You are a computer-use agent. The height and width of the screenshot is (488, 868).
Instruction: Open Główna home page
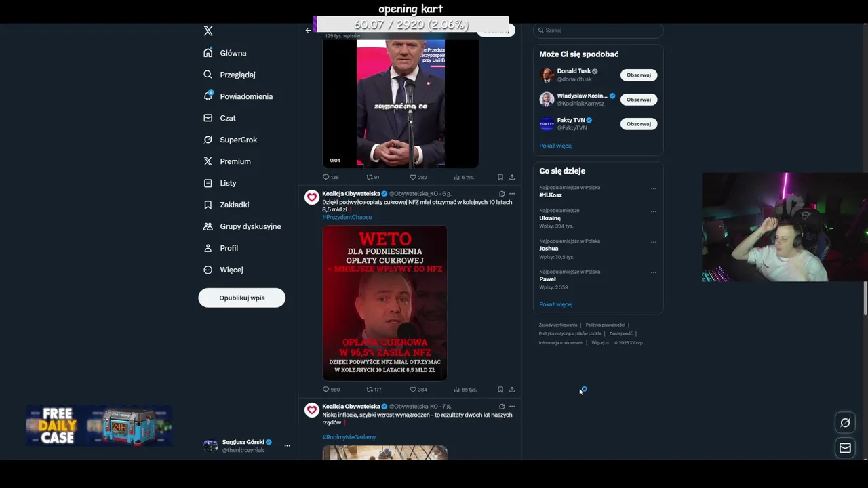coord(225,53)
